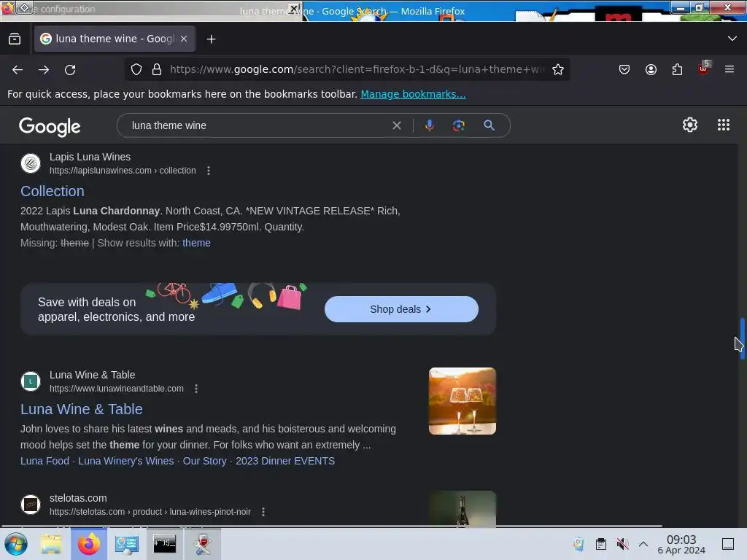Image resolution: width=747 pixels, height=560 pixels.
Task: Bookmark this page with the star
Action: [558, 69]
